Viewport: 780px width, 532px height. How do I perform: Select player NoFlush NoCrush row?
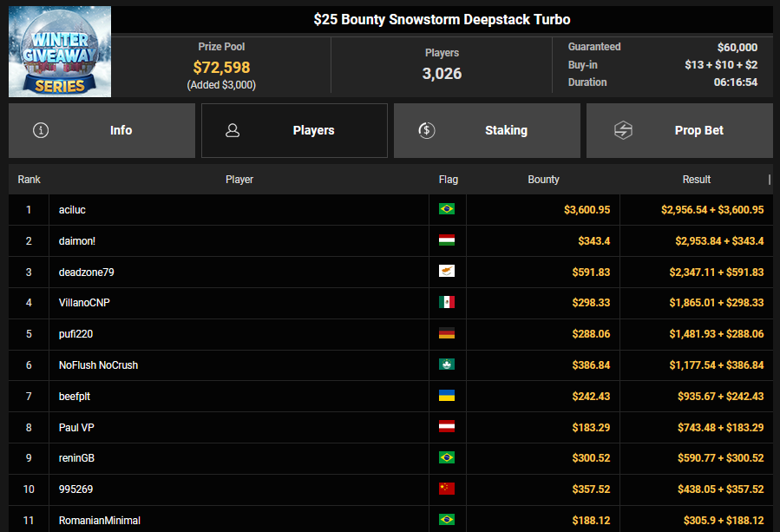98,365
